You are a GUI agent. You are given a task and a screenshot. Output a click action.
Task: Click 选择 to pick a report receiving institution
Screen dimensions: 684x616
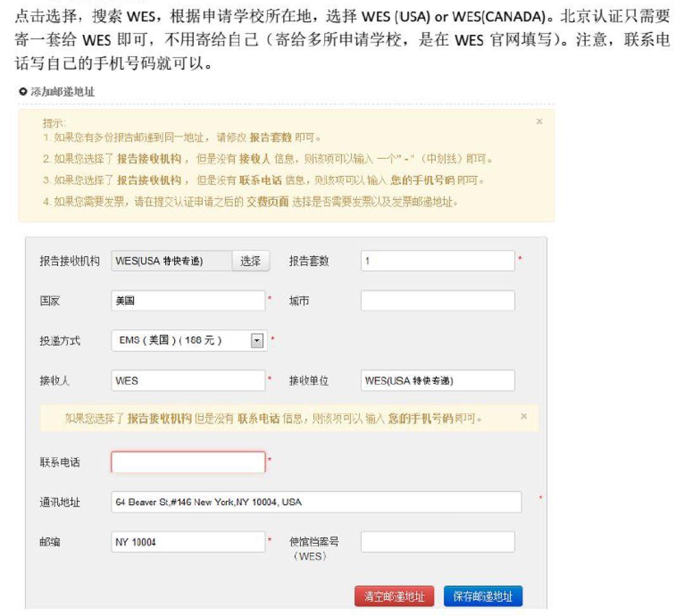coord(251,260)
